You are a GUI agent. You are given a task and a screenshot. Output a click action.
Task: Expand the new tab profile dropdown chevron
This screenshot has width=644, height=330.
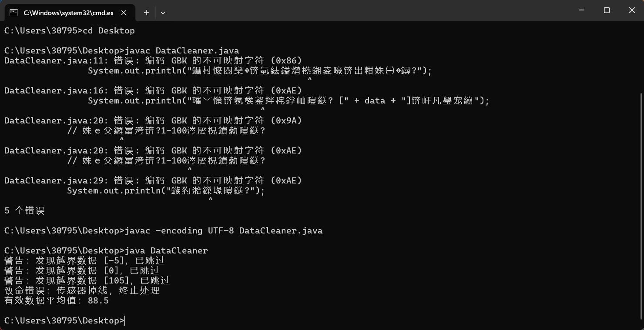(x=163, y=13)
